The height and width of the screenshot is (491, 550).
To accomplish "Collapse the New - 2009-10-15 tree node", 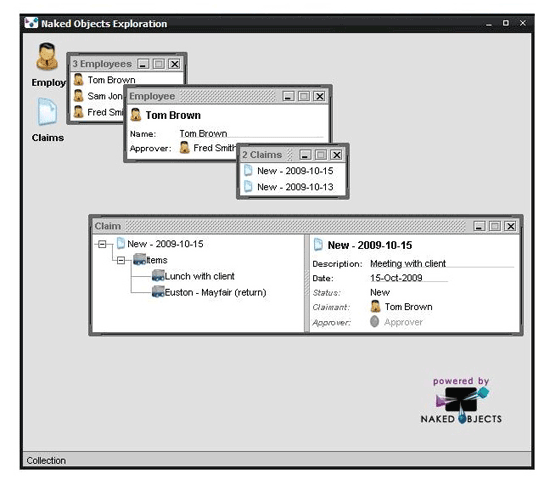I will tap(102, 244).
